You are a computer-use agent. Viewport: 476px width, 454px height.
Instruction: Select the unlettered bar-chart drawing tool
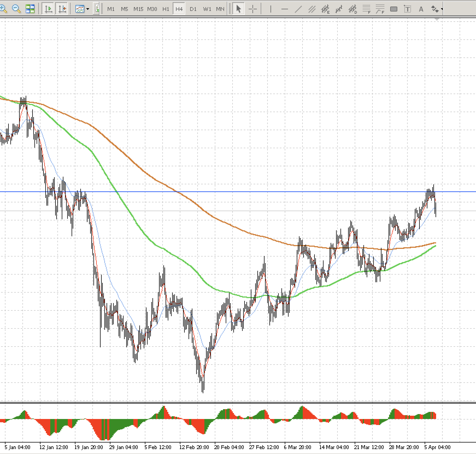pos(339,9)
